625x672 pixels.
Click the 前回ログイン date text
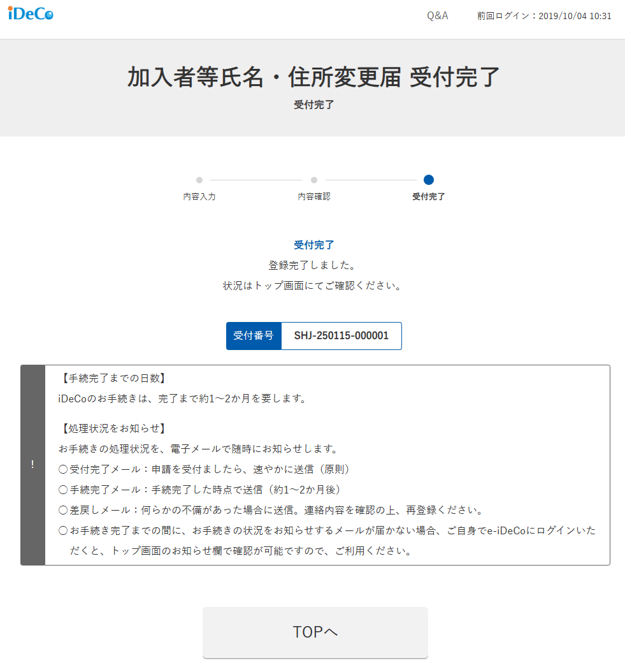click(x=544, y=17)
